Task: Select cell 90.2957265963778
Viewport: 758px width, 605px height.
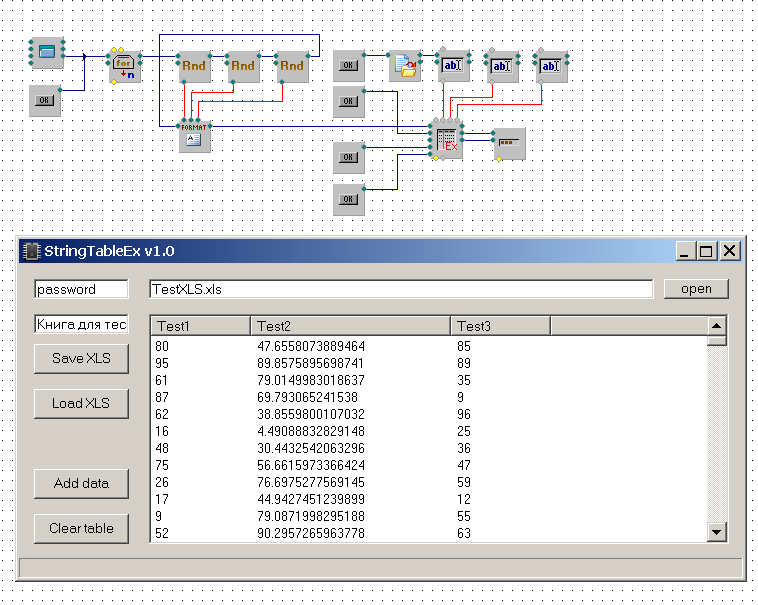Action: [x=311, y=533]
